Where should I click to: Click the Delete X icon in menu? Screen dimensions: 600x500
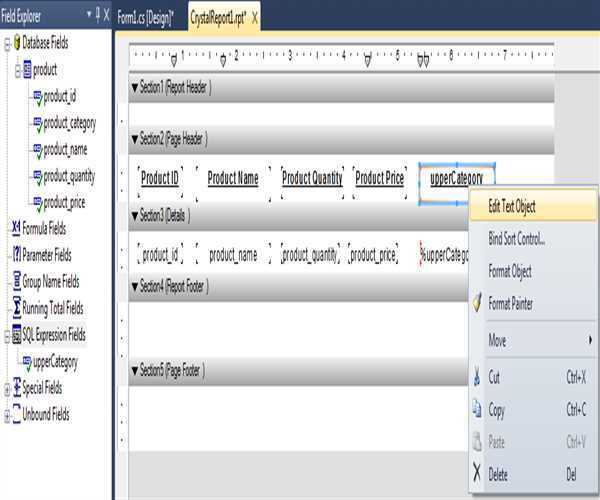click(x=477, y=473)
